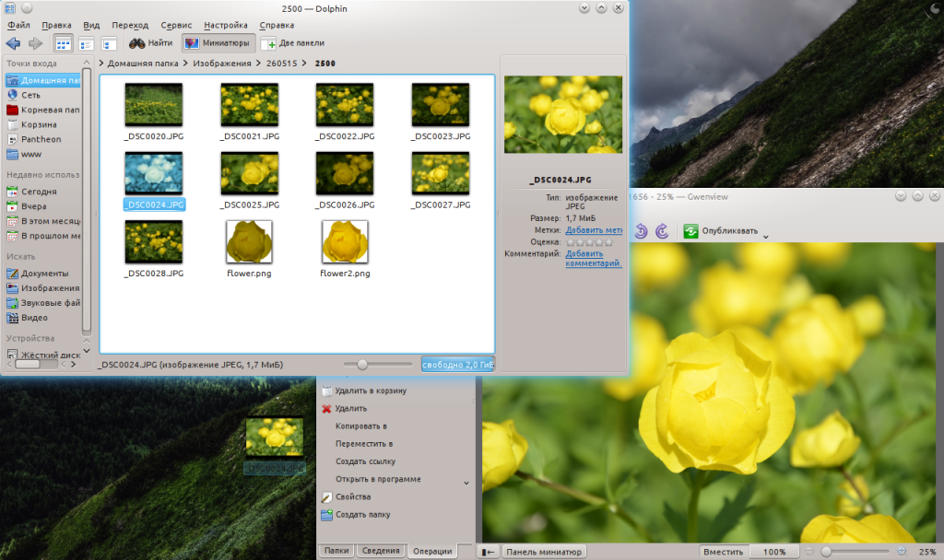Select the _DSC0023.JPG thumbnail

coord(441,105)
